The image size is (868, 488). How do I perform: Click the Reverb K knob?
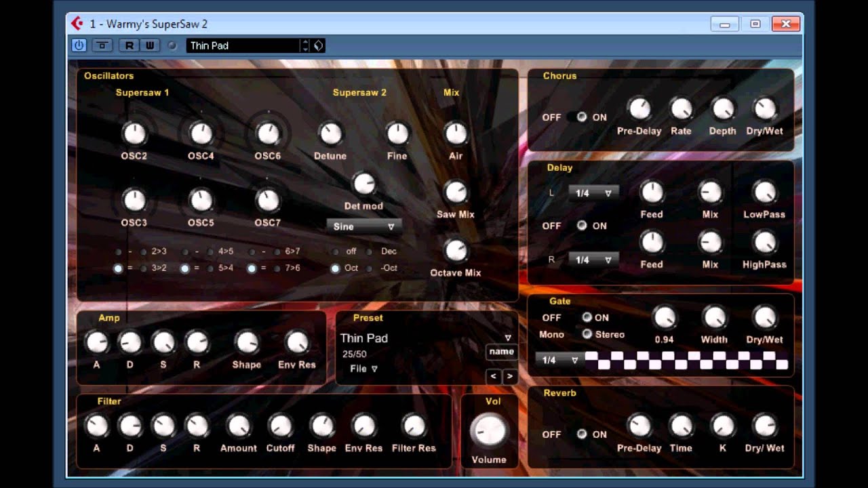723,426
